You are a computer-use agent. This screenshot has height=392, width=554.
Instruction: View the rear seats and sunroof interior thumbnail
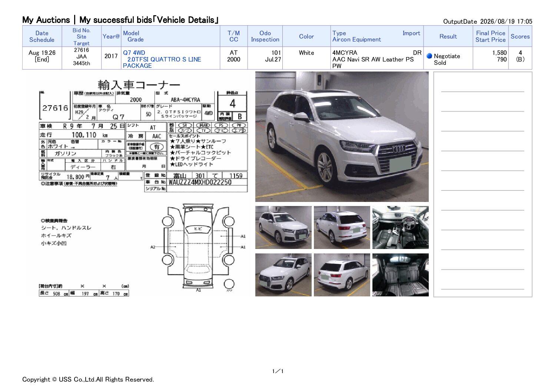click(401, 275)
